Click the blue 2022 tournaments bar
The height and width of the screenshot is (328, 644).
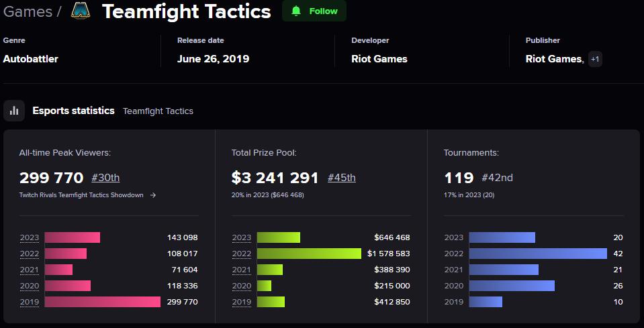[538, 254]
